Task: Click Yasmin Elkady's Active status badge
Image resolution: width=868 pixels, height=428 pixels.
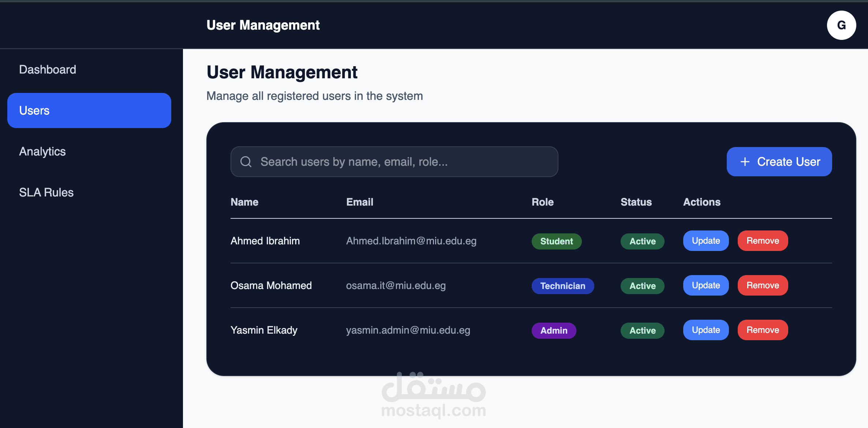Action: (x=642, y=331)
